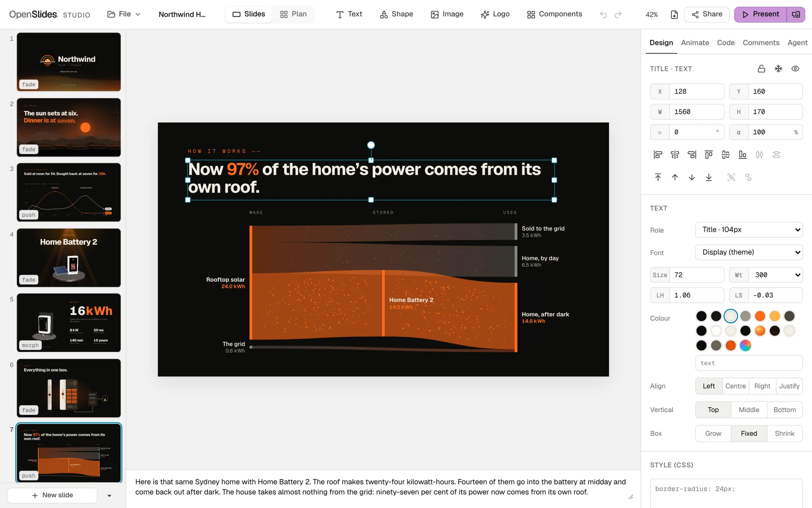Insert an Image element
812x508 pixels.
coord(447,14)
